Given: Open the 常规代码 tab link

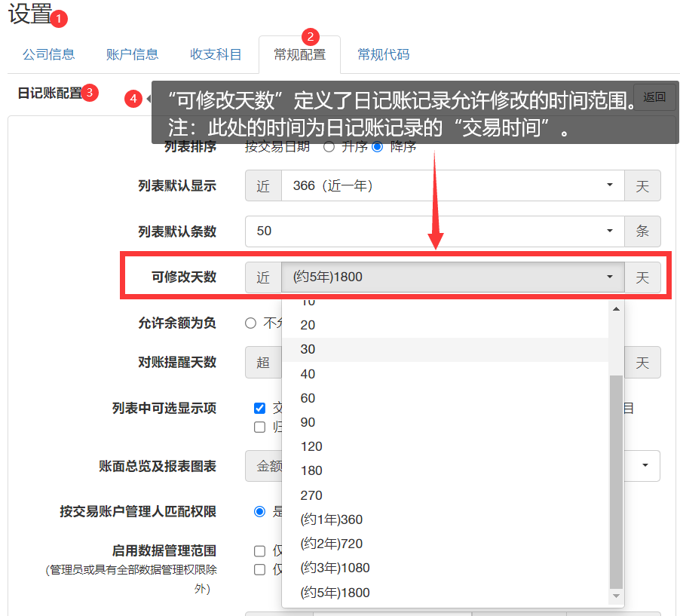Looking at the screenshot, I should [384, 54].
